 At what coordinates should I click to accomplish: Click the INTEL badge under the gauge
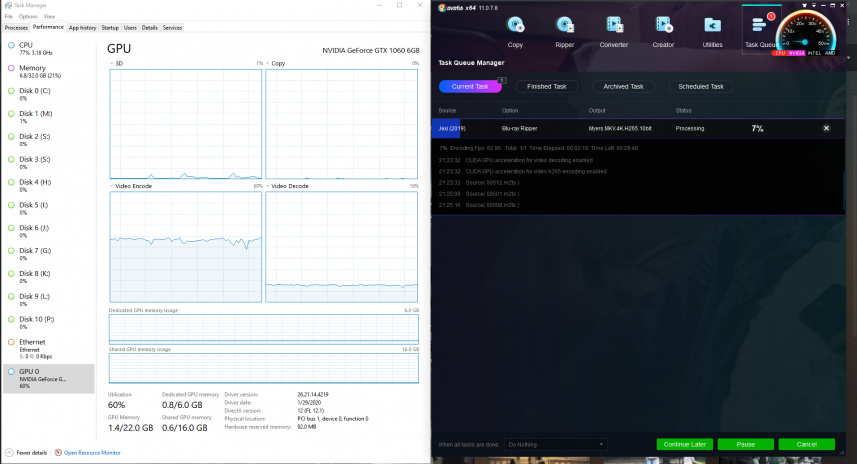[x=814, y=53]
